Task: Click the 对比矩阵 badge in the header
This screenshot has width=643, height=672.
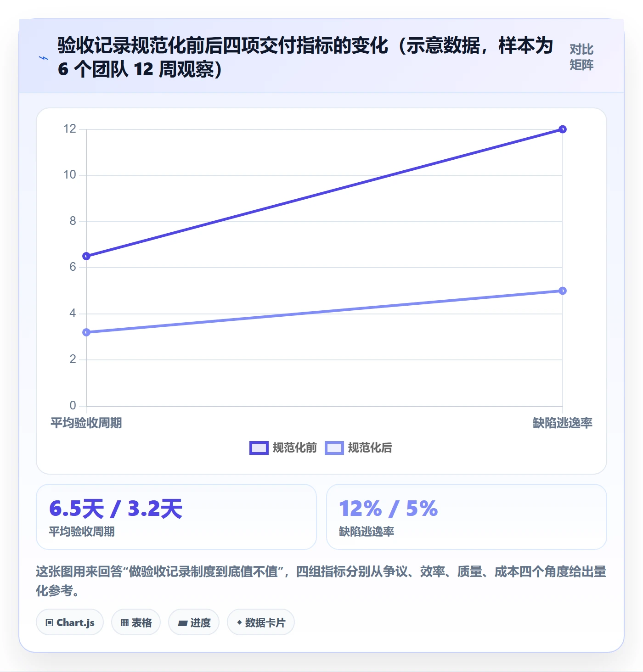Action: [581, 57]
